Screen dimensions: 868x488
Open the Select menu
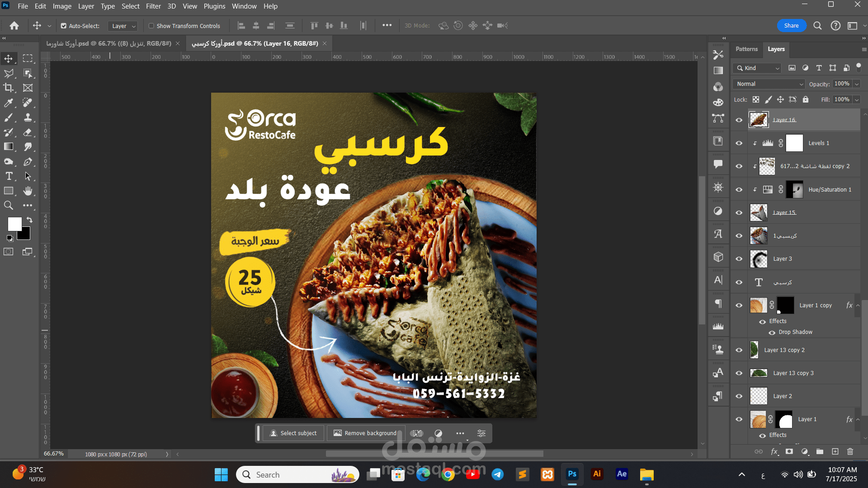(x=130, y=6)
